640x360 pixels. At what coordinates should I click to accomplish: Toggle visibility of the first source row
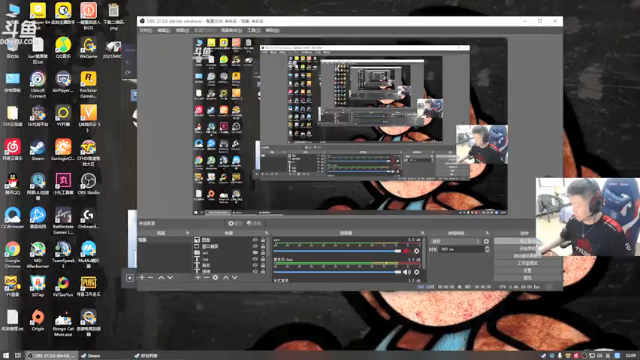255,240
